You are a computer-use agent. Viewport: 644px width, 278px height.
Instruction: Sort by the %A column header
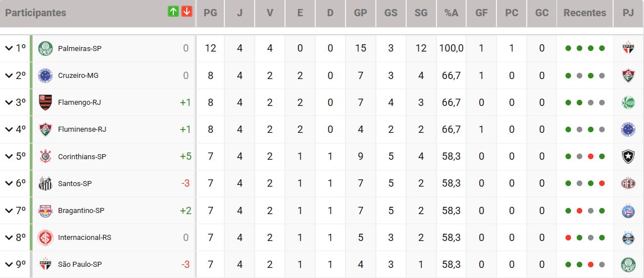pyautogui.click(x=451, y=13)
